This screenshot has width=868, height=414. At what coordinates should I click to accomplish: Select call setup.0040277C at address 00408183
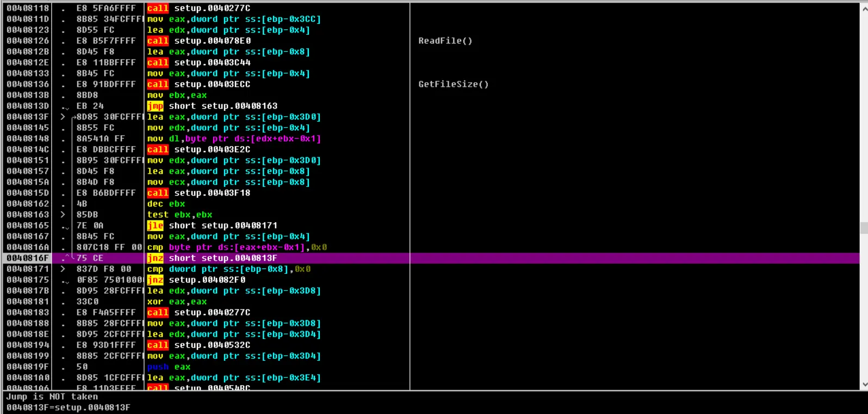[199, 312]
